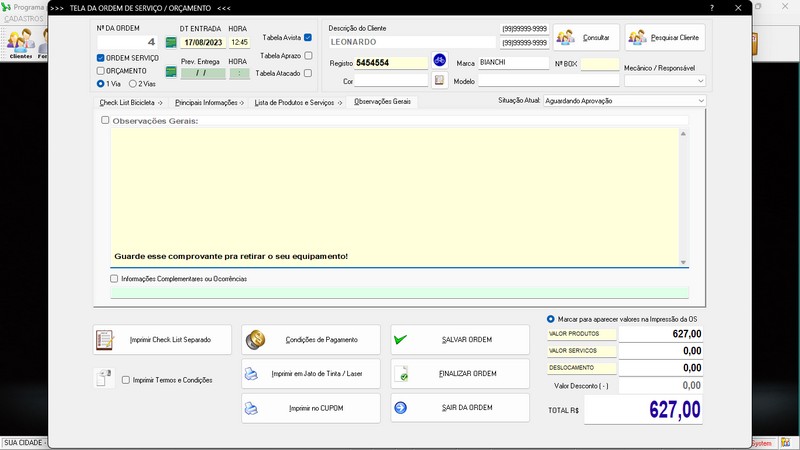Click the Valor Desconto field

[x=661, y=386]
